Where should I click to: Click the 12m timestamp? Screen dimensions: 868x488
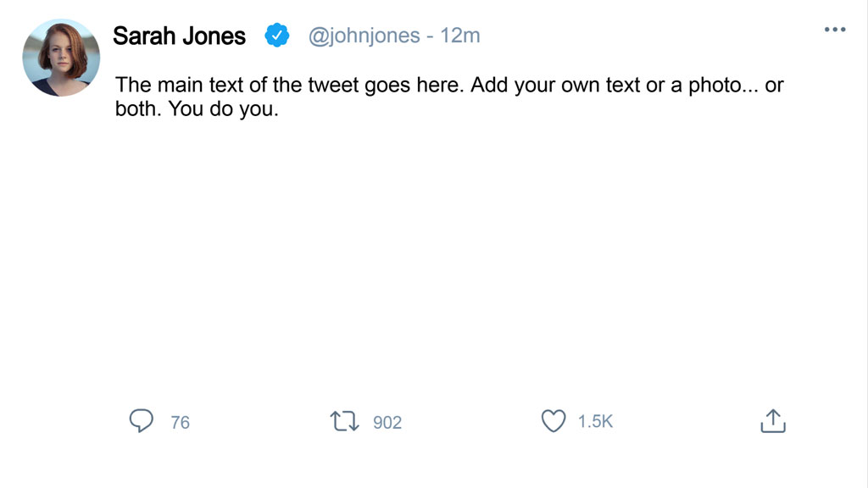click(461, 35)
